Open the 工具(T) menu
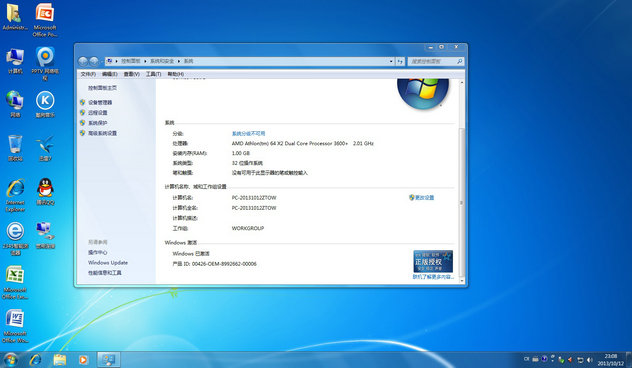Viewport: 632px width, 368px height. 153,74
